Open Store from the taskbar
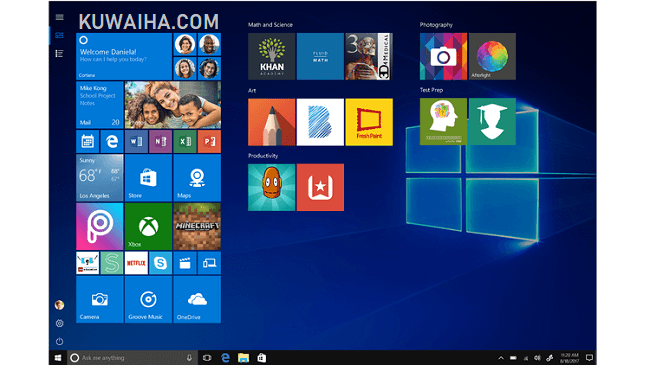This screenshot has height=365, width=650. (262, 358)
